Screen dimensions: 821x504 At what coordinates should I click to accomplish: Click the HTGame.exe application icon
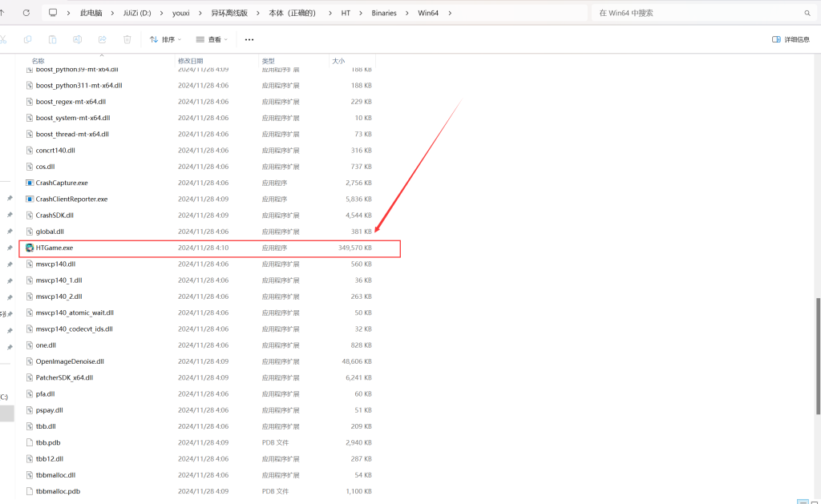coord(30,248)
